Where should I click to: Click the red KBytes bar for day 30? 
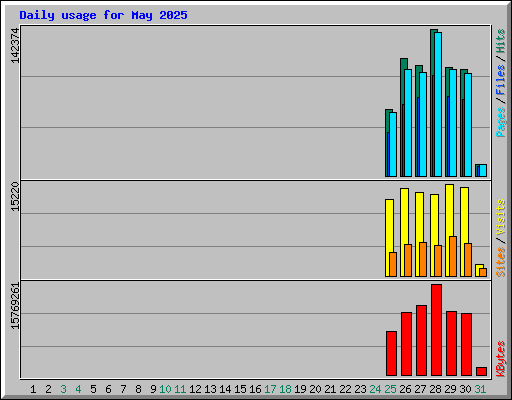click(466, 345)
